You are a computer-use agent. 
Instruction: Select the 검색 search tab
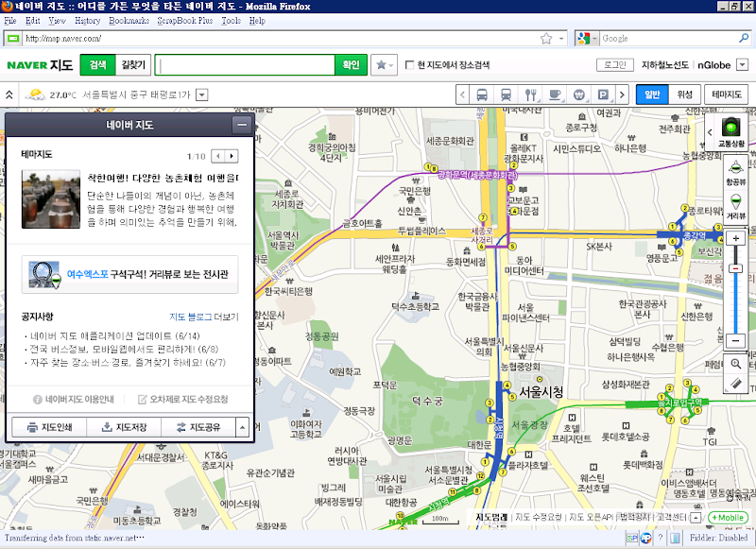point(98,65)
